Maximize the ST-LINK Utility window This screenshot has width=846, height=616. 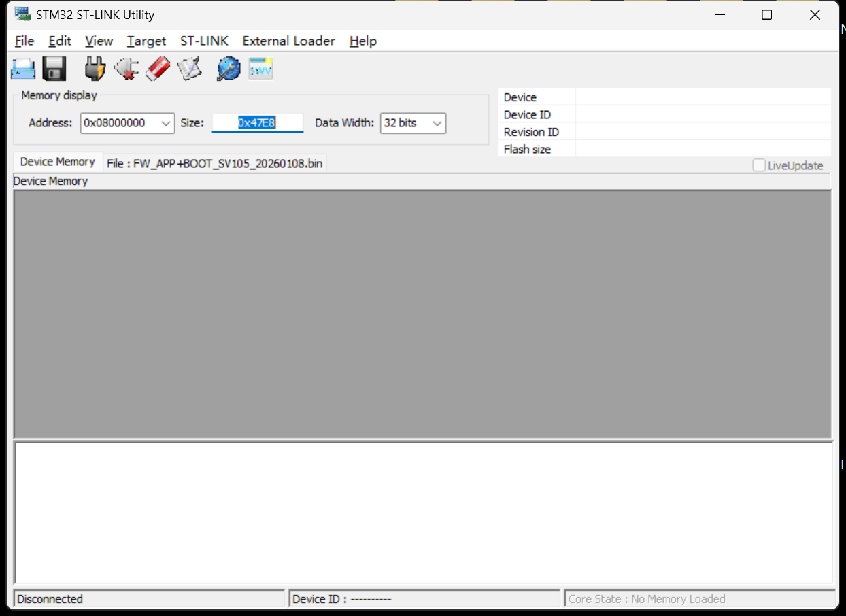(766, 15)
